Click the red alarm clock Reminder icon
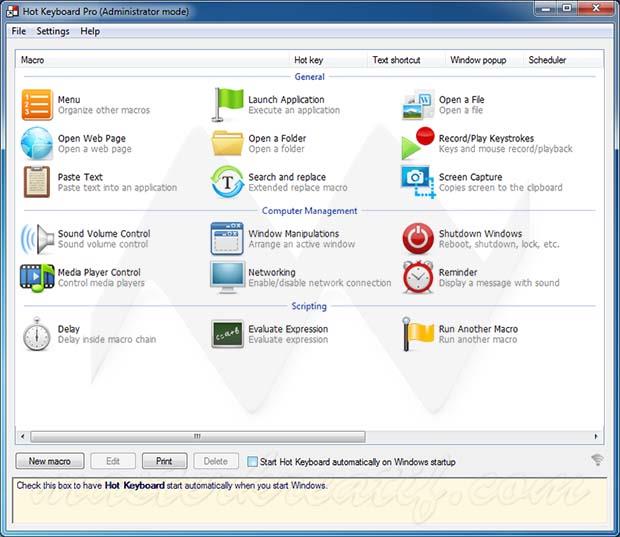The image size is (620, 537). 418,277
